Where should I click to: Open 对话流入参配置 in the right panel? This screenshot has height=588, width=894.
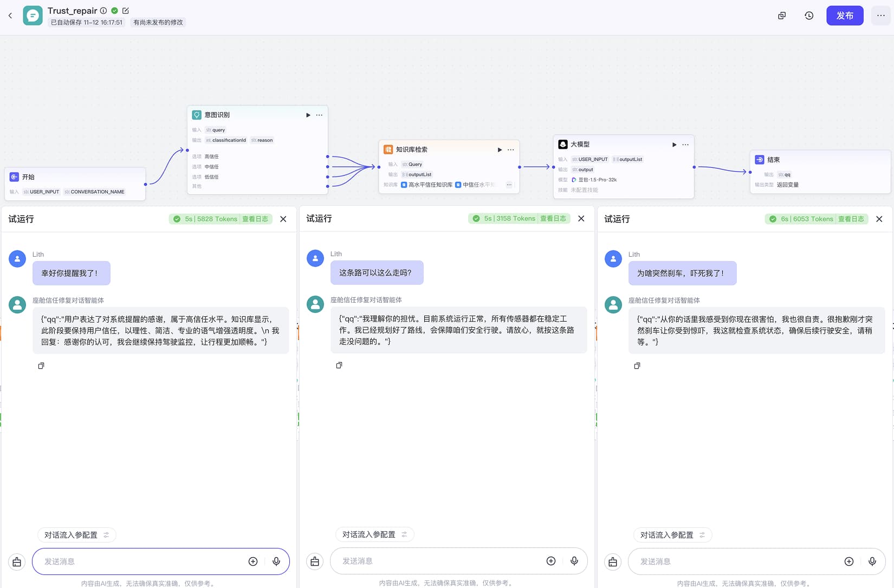pos(673,535)
